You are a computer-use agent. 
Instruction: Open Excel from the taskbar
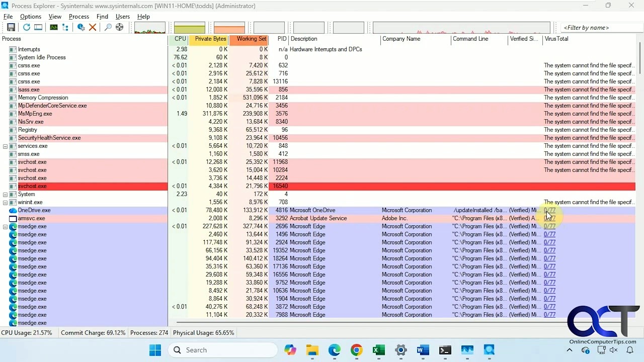point(378,349)
